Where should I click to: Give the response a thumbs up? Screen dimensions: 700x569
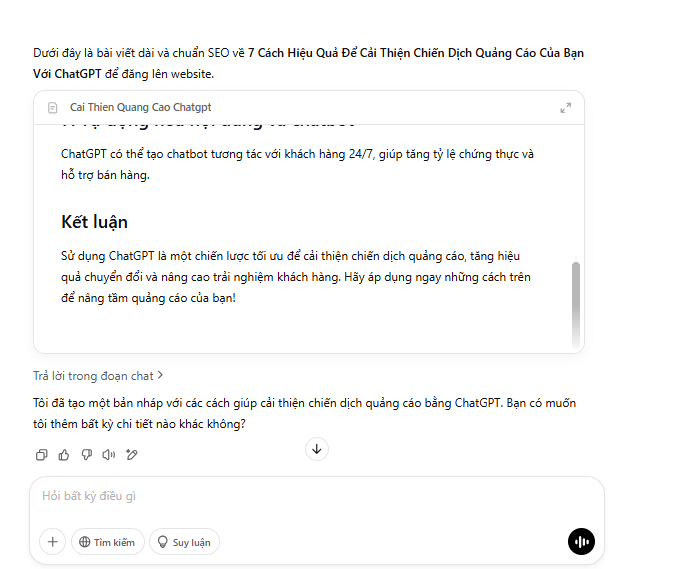pos(64,455)
